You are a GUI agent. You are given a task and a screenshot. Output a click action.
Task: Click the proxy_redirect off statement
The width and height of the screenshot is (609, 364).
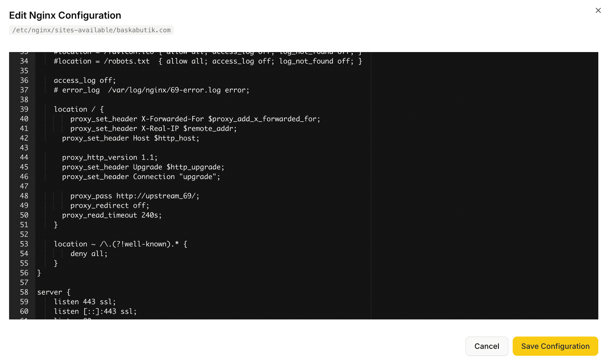click(x=110, y=205)
